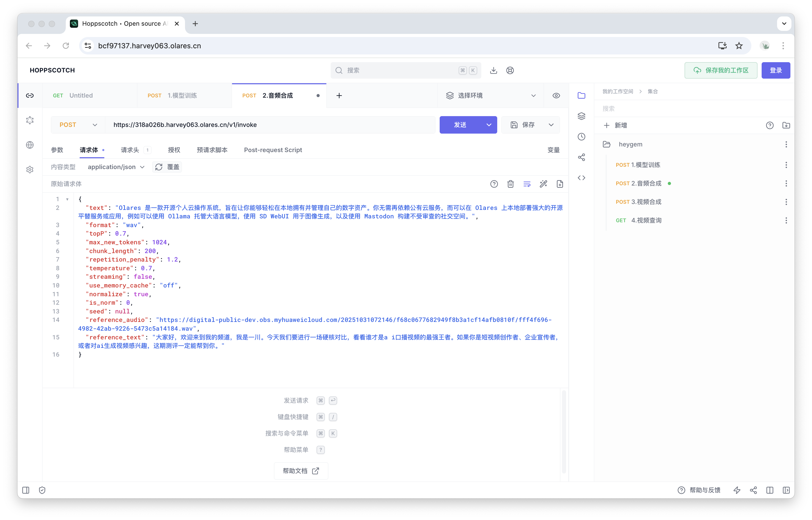Click the import file icon above body

point(560,184)
